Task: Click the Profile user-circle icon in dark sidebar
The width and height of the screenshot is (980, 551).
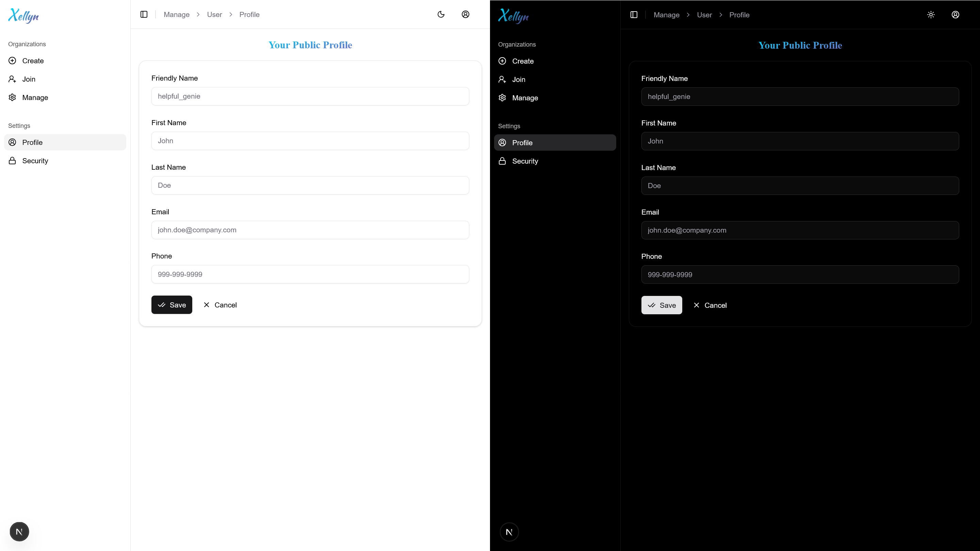Action: 502,143
